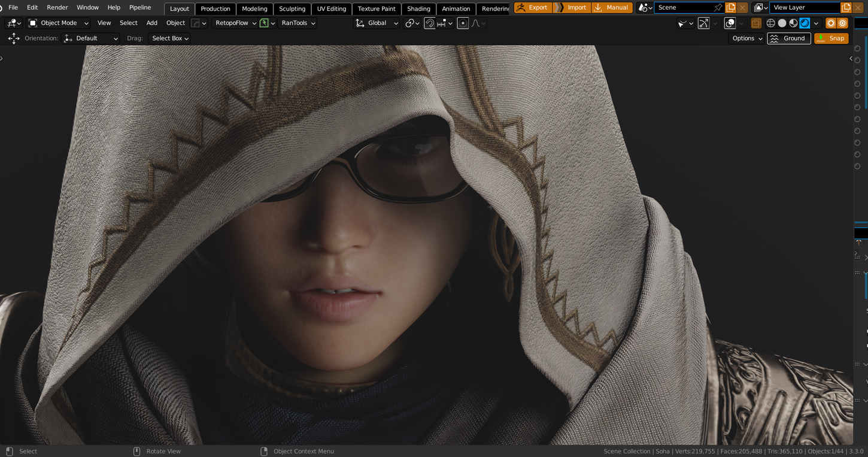Open the Select Box drag dropdown
The width and height of the screenshot is (868, 457).
pyautogui.click(x=170, y=38)
